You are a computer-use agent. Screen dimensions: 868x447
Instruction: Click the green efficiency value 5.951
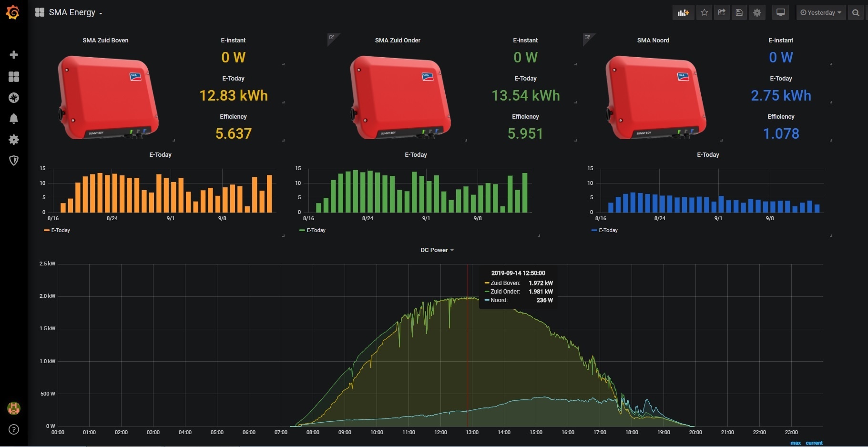(525, 134)
